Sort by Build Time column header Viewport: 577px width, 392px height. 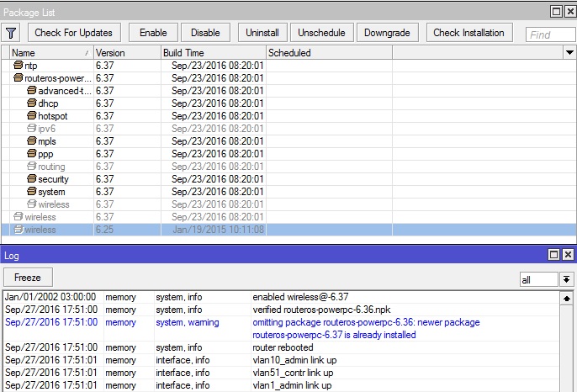[x=214, y=53]
